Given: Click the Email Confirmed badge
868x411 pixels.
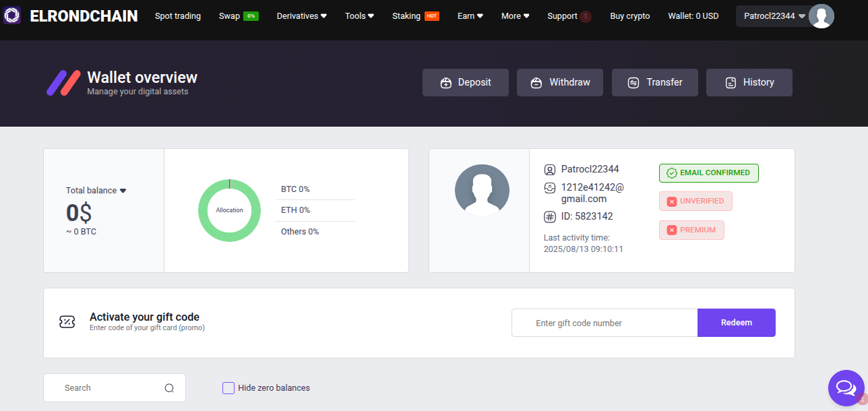Looking at the screenshot, I should click(x=708, y=173).
